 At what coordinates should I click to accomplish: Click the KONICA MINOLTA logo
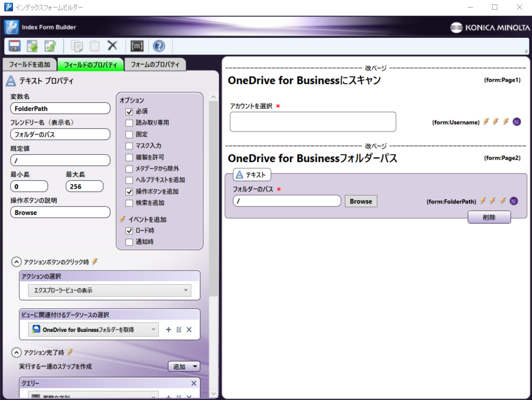coord(490,27)
